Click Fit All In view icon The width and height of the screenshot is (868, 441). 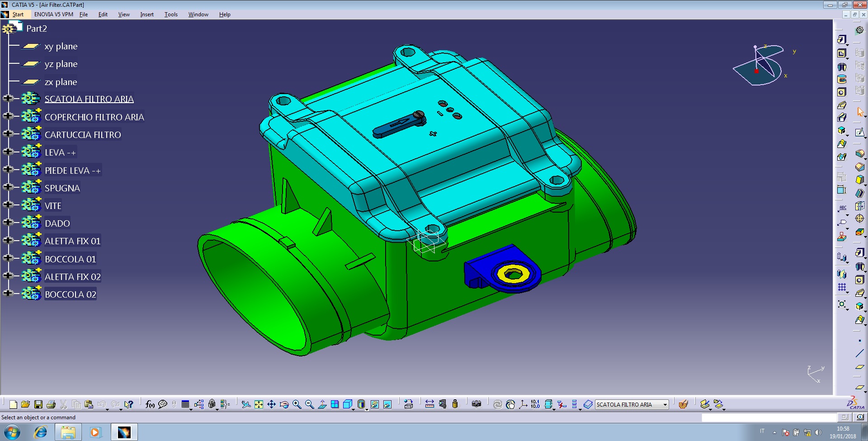coord(259,404)
